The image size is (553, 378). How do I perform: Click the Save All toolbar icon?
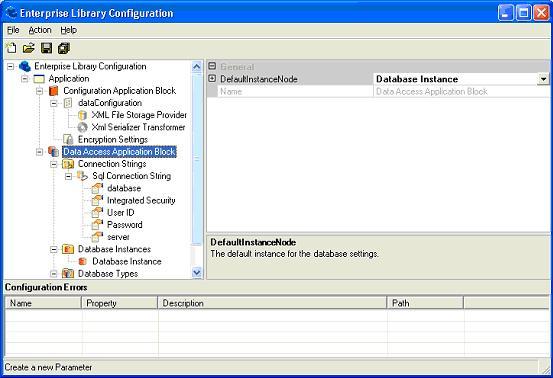pyautogui.click(x=64, y=48)
